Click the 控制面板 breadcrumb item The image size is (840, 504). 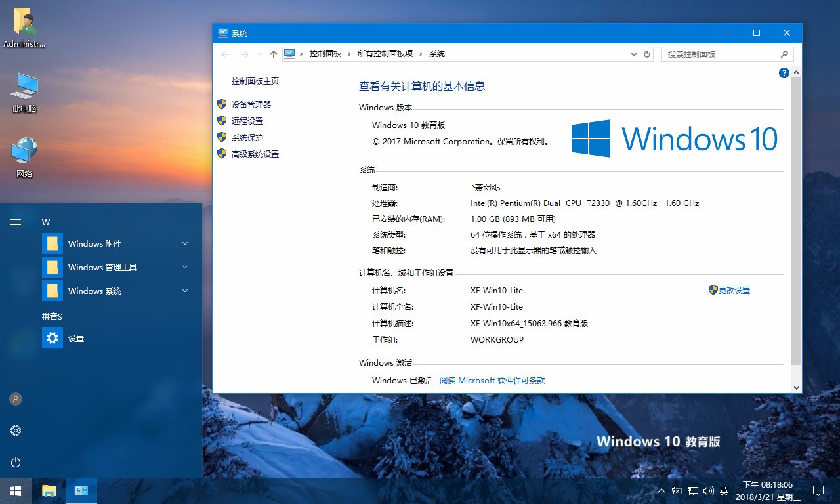click(x=325, y=54)
